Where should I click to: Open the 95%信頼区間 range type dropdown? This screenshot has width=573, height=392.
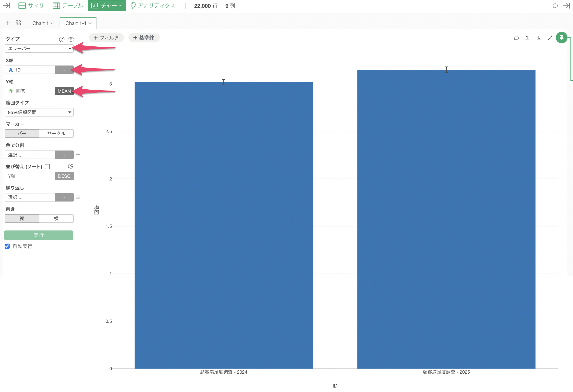pos(39,112)
